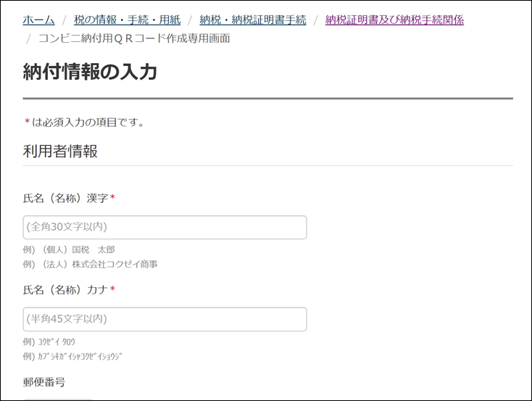Open 納税・納税証明書手続 breadcrumb link
Screen dimensions: 532x401
(x=253, y=20)
